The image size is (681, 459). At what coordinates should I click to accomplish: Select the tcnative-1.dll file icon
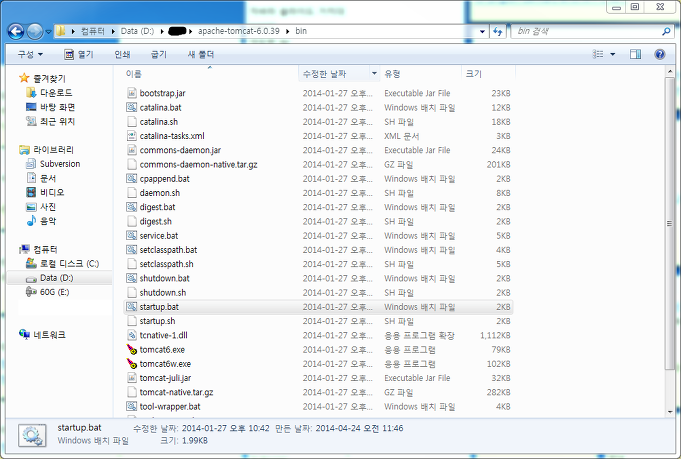(132, 335)
